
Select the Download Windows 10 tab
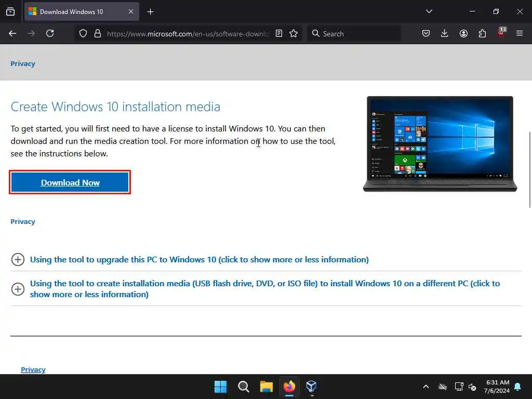coord(82,12)
